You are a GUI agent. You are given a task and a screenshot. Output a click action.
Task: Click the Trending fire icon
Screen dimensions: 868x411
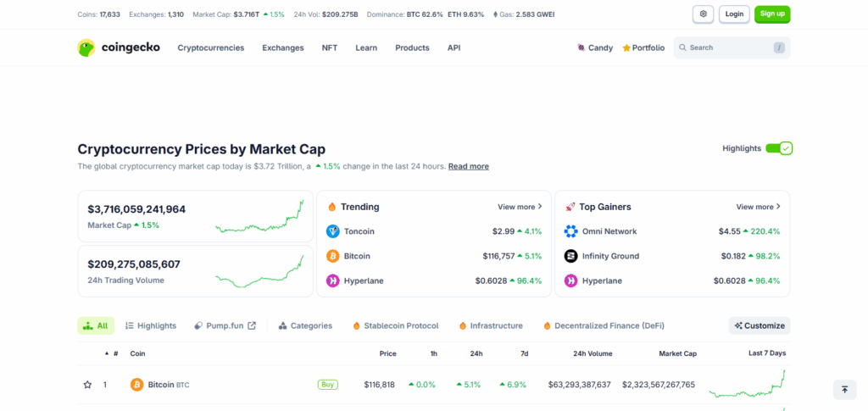click(x=332, y=207)
